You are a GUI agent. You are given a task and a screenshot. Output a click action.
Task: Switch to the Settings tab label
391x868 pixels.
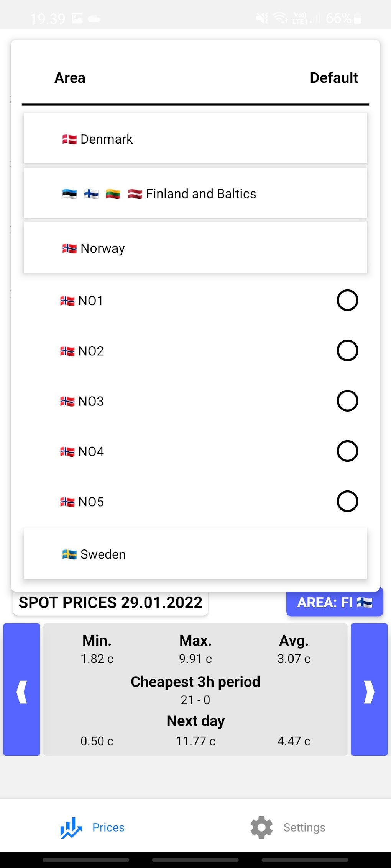click(x=304, y=827)
